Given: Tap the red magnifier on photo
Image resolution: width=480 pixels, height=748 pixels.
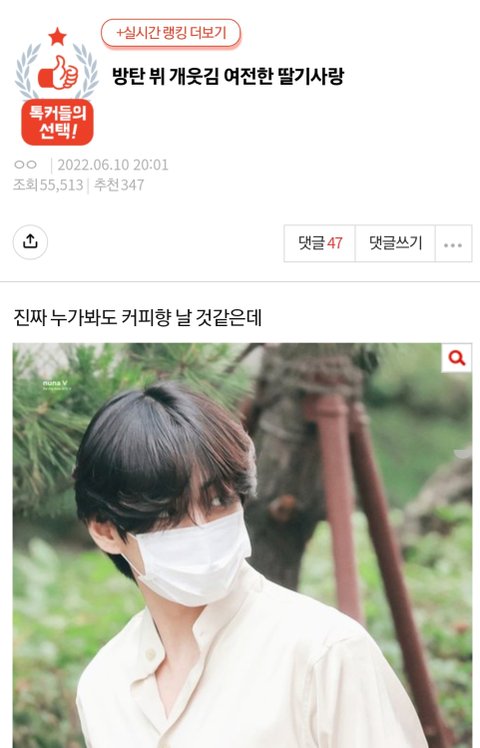Looking at the screenshot, I should click(x=457, y=358).
